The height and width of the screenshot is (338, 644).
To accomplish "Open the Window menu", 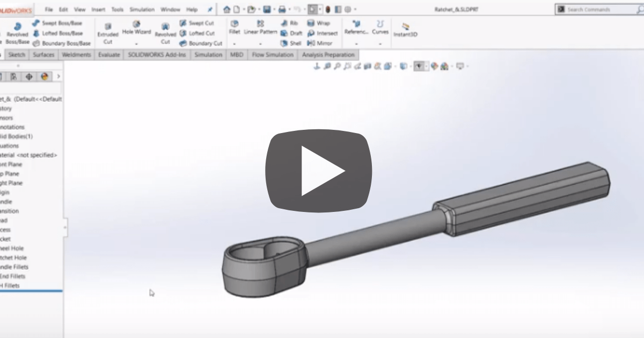I will coord(171,9).
